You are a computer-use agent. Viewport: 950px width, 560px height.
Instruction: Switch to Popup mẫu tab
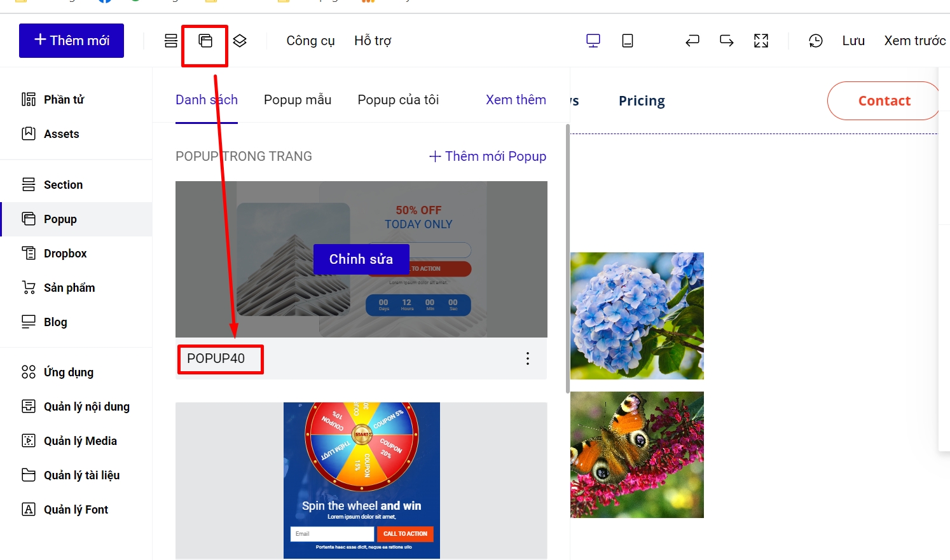click(298, 100)
